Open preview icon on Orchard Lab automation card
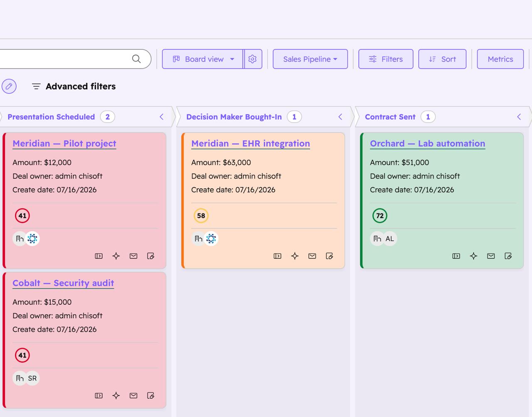Image resolution: width=532 pixels, height=417 pixels. [x=456, y=256]
